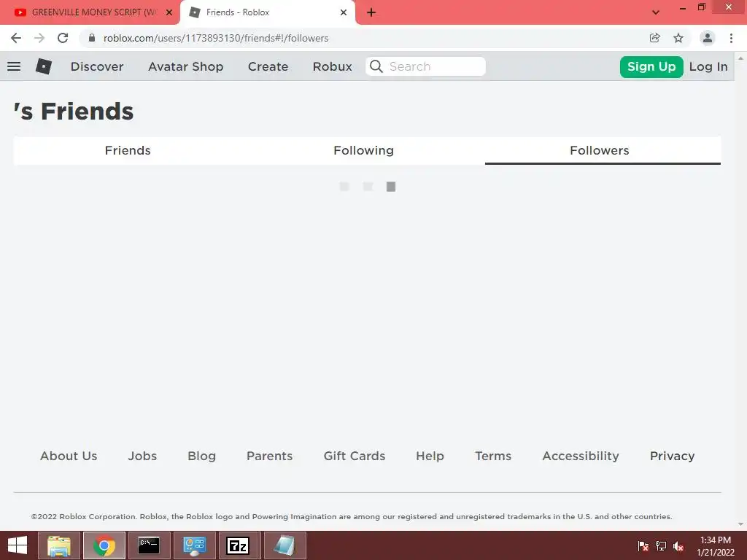Screen dimensions: 747x560
Task: Open the Command Prompt taskbar icon
Action: click(149, 545)
